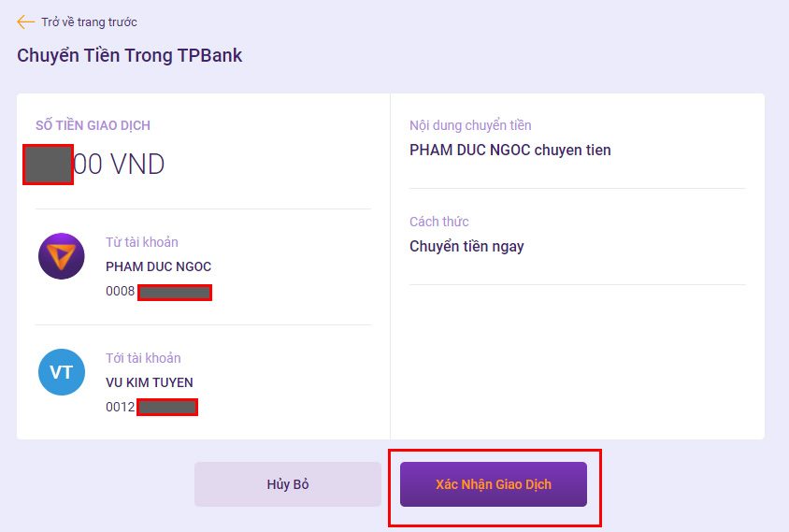Click the "SỐ TIỀN GIAO DỊCH" label

tap(93, 125)
